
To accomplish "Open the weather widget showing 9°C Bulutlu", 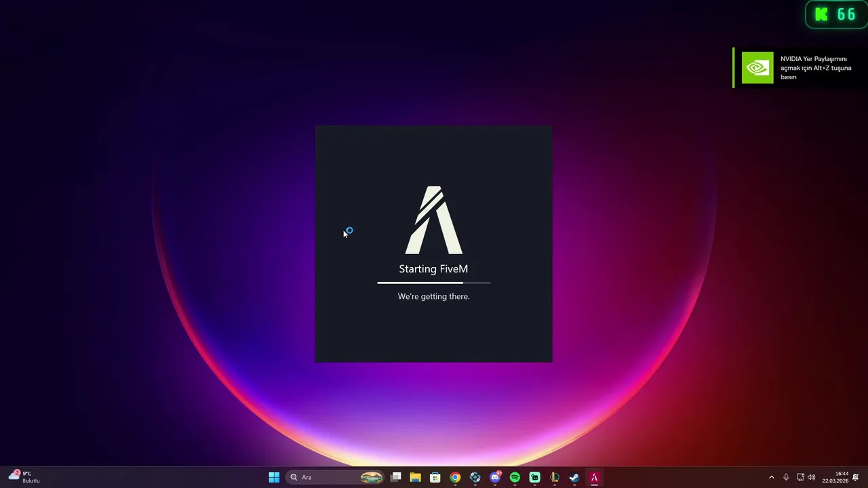I will (x=24, y=476).
